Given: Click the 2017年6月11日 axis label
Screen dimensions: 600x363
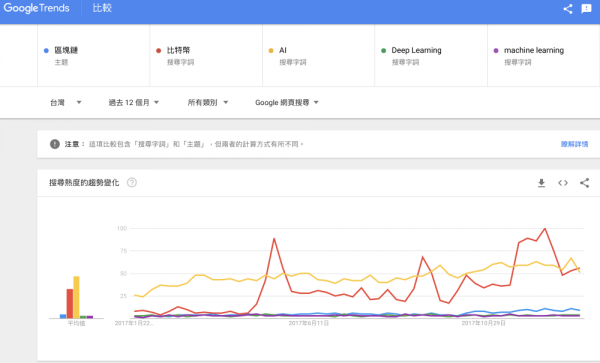Looking at the screenshot, I should pos(308,323).
